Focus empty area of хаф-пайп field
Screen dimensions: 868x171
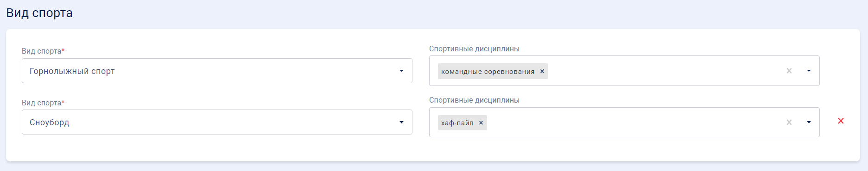point(635,122)
